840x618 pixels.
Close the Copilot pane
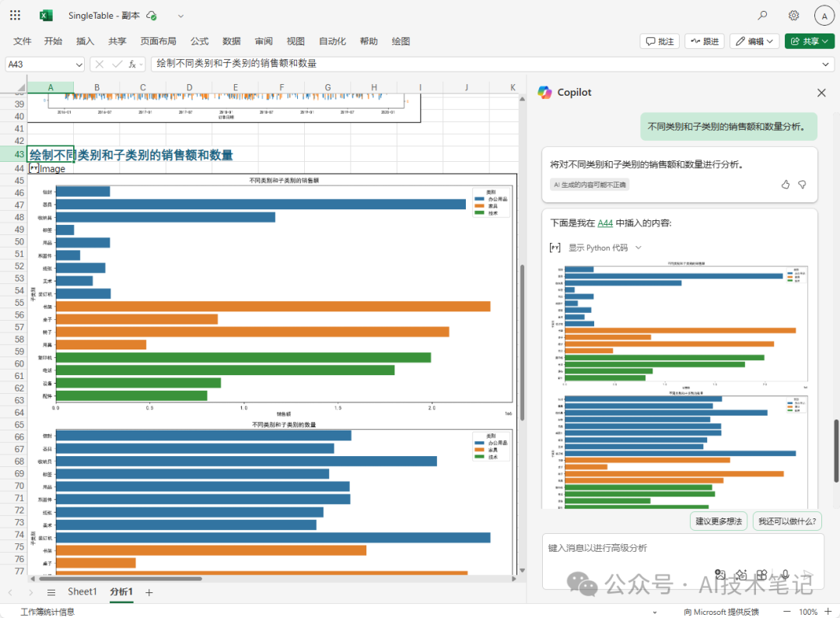pyautogui.click(x=821, y=93)
